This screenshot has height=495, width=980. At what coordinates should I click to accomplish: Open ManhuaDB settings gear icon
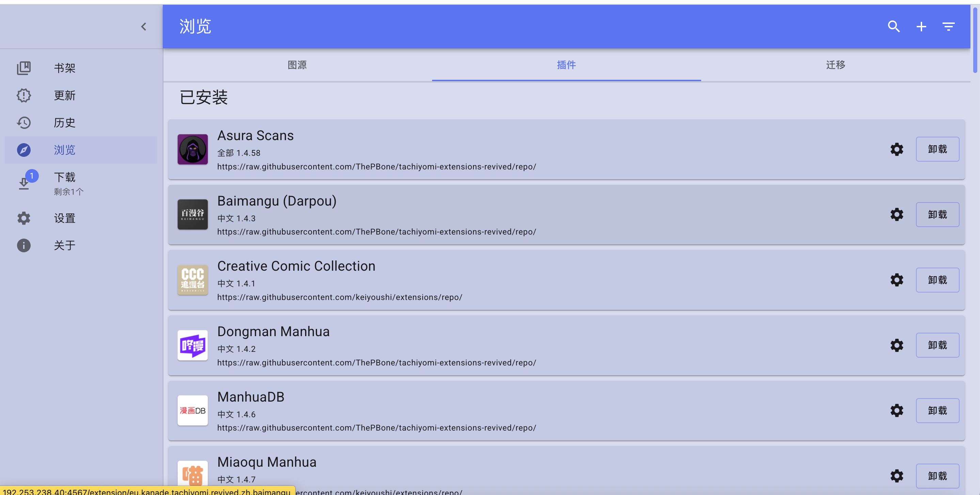click(897, 410)
